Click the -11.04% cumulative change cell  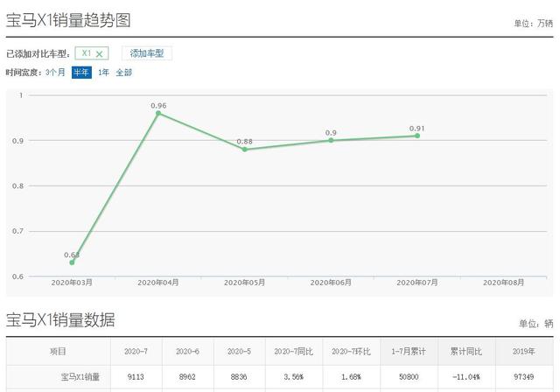tap(466, 376)
